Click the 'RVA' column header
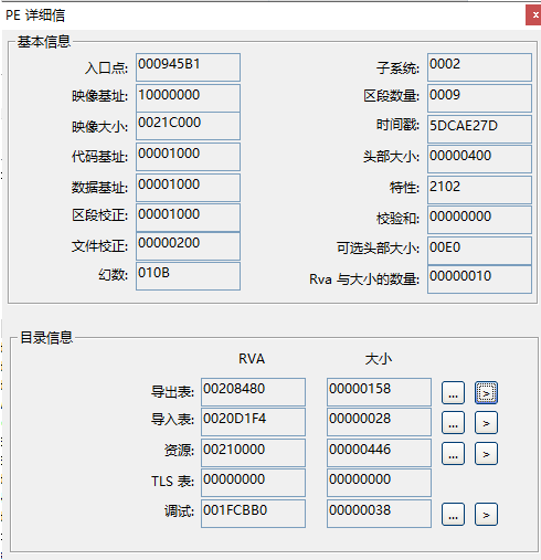The width and height of the screenshot is (541, 560). pos(252,359)
